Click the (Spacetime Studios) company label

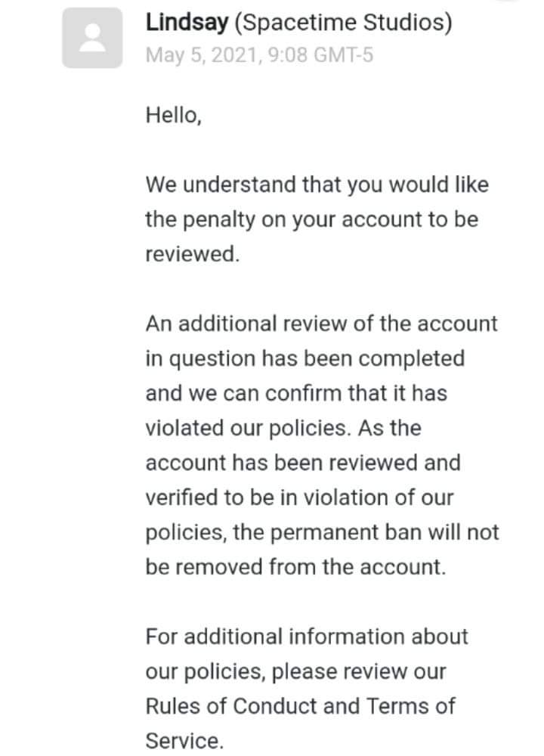click(343, 23)
